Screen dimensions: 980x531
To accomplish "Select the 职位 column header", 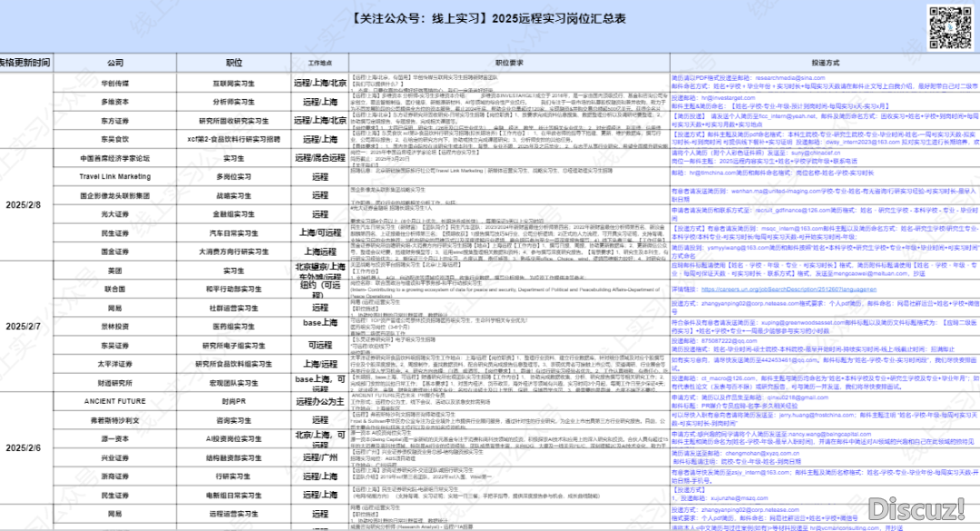I will point(234,63).
